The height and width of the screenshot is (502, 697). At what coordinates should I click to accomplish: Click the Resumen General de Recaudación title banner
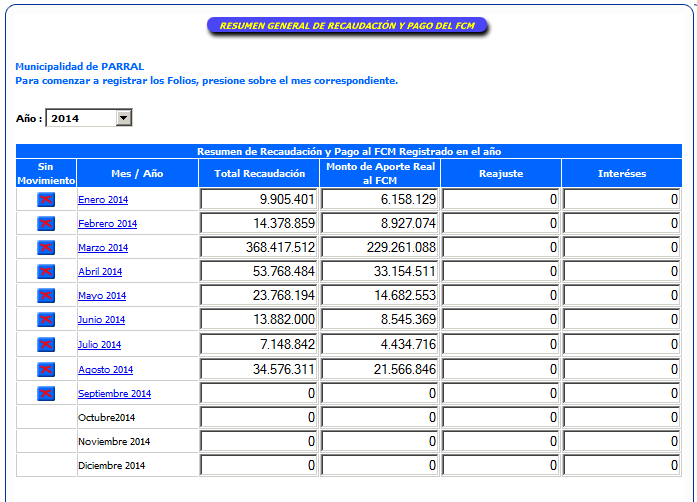pyautogui.click(x=347, y=26)
